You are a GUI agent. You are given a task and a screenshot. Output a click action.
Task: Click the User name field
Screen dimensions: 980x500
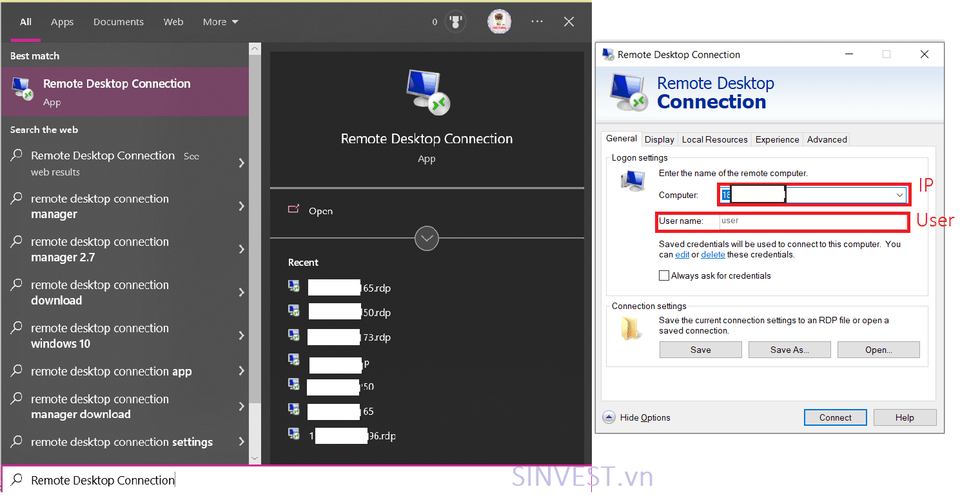pos(813,221)
